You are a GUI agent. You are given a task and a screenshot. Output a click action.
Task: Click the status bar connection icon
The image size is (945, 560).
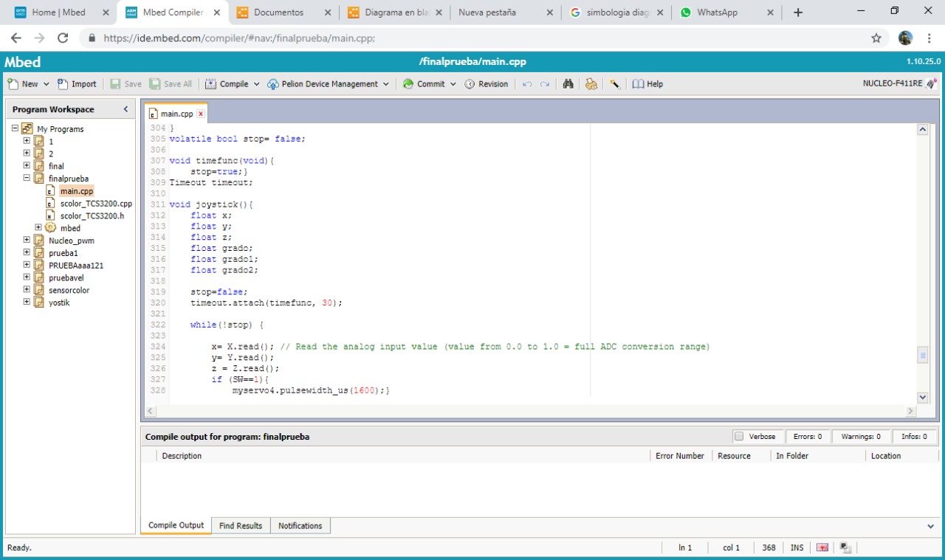[845, 547]
